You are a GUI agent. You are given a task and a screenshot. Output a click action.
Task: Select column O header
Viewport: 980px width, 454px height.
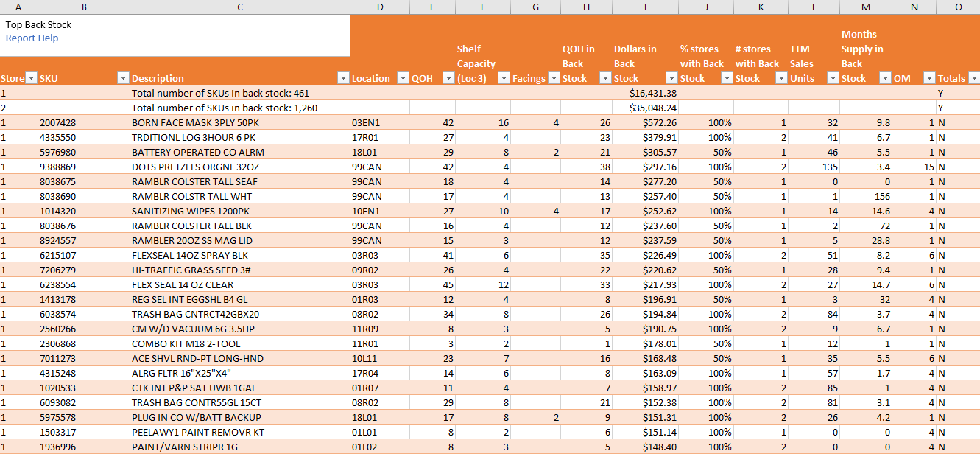958,7
